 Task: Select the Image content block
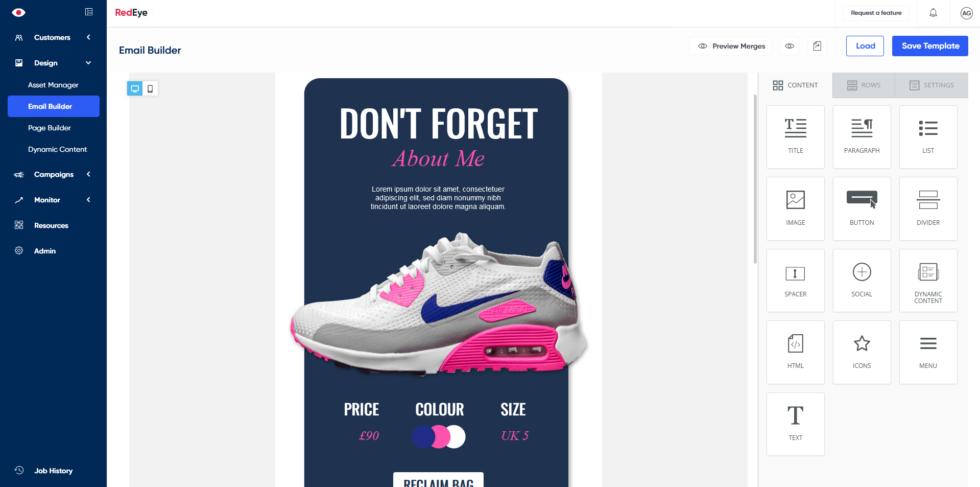click(x=796, y=208)
